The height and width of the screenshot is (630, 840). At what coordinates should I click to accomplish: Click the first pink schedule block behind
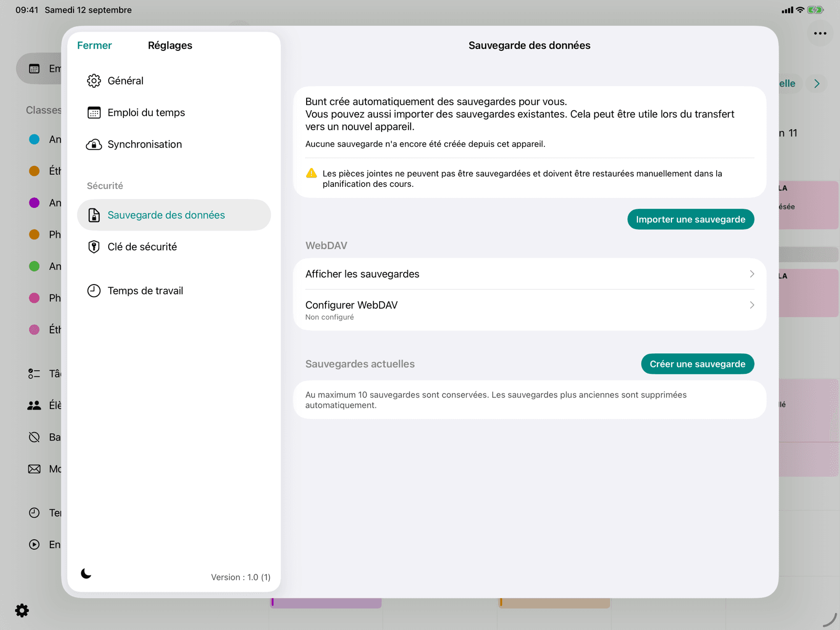pyautogui.click(x=808, y=205)
